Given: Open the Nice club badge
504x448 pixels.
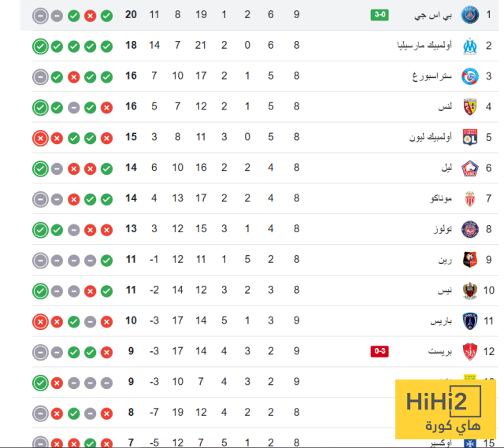Looking at the screenshot, I should pyautogui.click(x=470, y=291).
